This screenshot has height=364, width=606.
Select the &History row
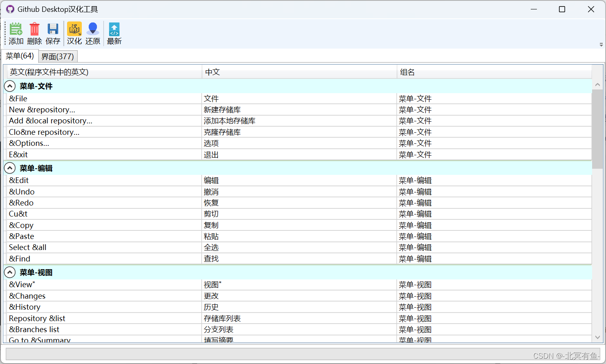[299, 307]
